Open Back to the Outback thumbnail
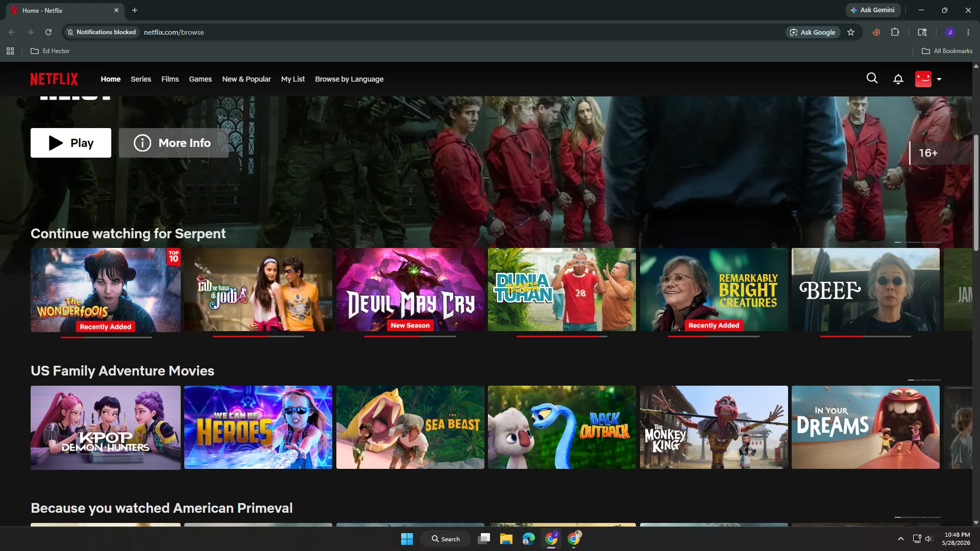The image size is (980, 551). [x=561, y=428]
